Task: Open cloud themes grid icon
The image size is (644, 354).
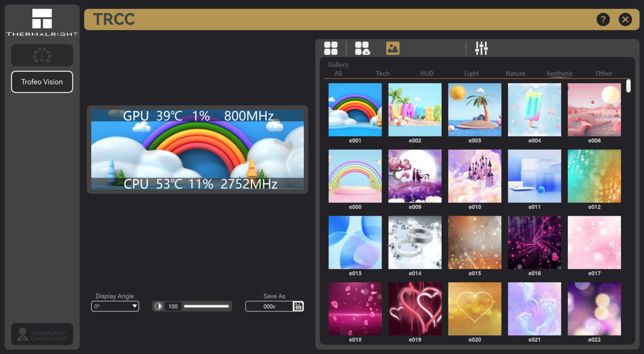Action: click(362, 48)
